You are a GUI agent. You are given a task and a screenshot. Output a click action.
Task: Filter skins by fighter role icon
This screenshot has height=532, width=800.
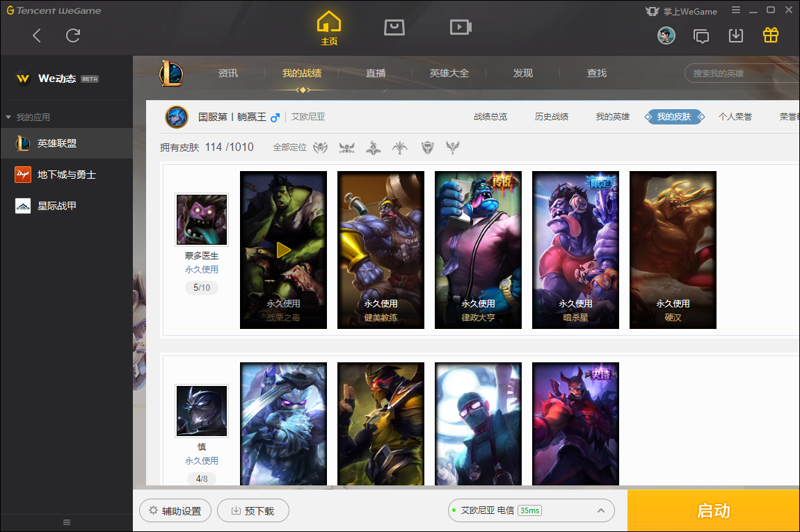(x=321, y=147)
